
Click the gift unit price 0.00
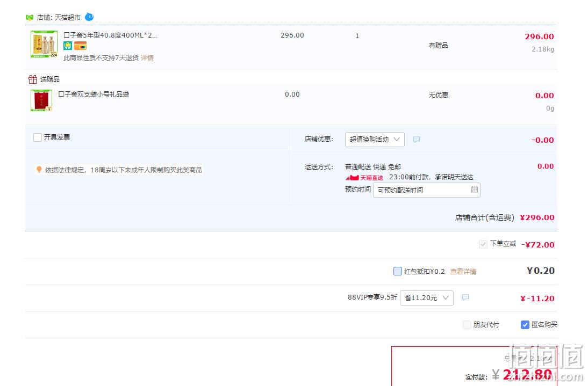[292, 94]
